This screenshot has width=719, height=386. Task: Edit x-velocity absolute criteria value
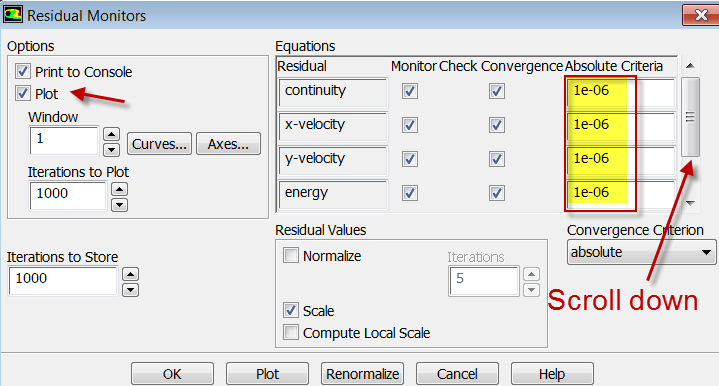621,126
